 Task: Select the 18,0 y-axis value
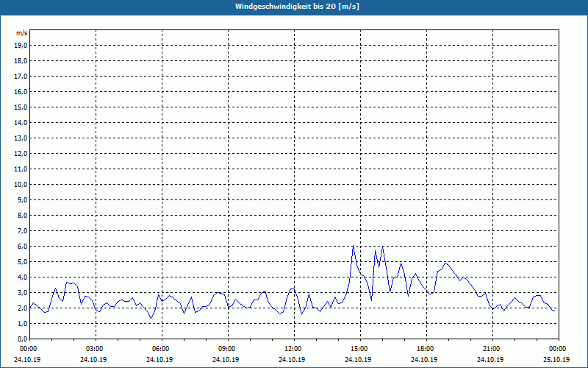tap(21, 61)
